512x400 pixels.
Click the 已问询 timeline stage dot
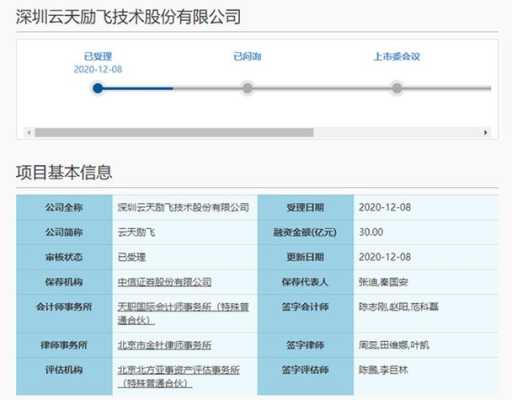[247, 88]
